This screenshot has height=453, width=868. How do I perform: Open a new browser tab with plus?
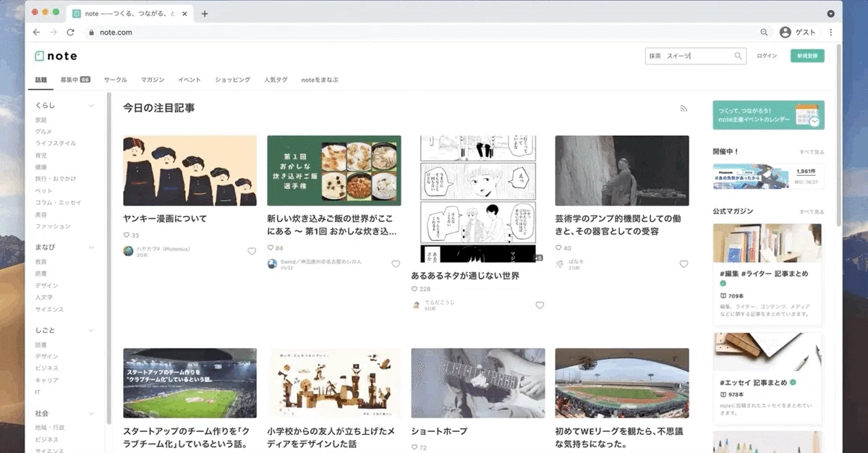(205, 14)
